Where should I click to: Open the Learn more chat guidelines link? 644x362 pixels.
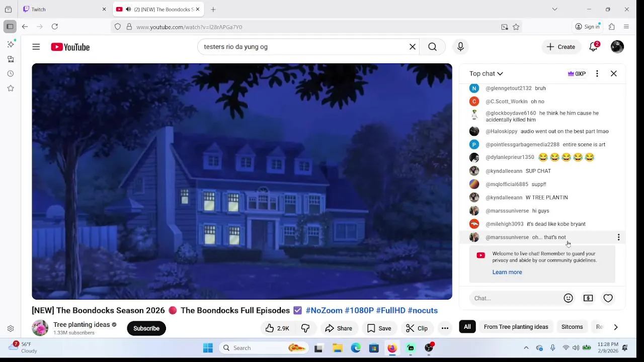pos(507,272)
